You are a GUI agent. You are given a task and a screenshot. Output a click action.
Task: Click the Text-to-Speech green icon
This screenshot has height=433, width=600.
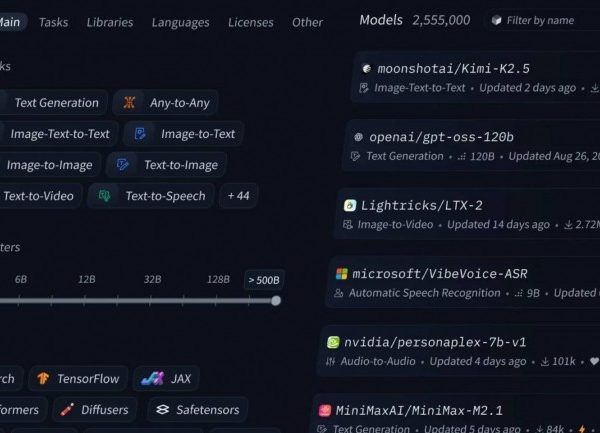(104, 195)
